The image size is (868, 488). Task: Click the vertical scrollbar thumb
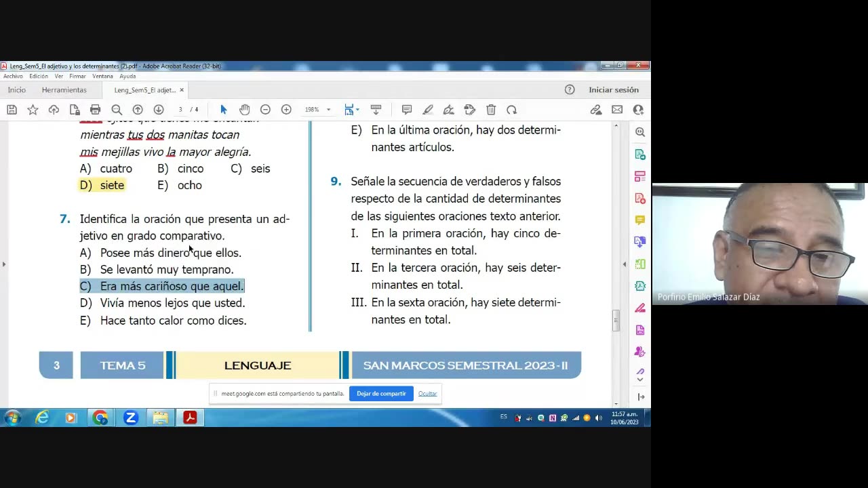point(616,320)
